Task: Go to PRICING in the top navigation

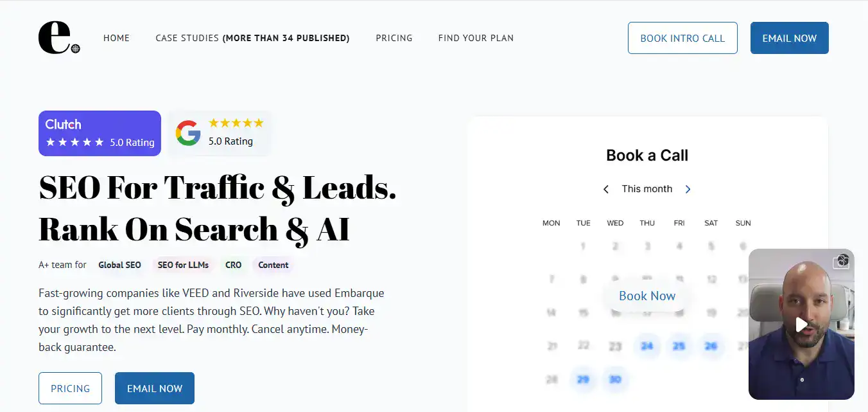Action: tap(394, 38)
